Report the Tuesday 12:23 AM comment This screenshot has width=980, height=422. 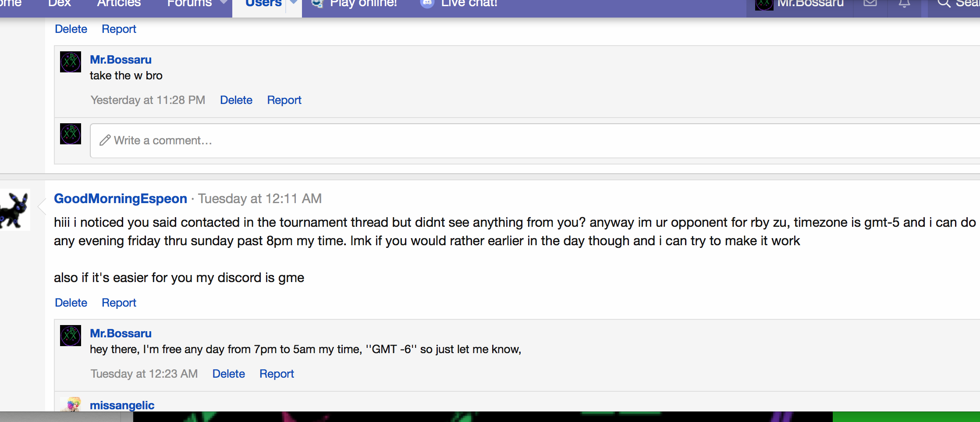point(277,374)
